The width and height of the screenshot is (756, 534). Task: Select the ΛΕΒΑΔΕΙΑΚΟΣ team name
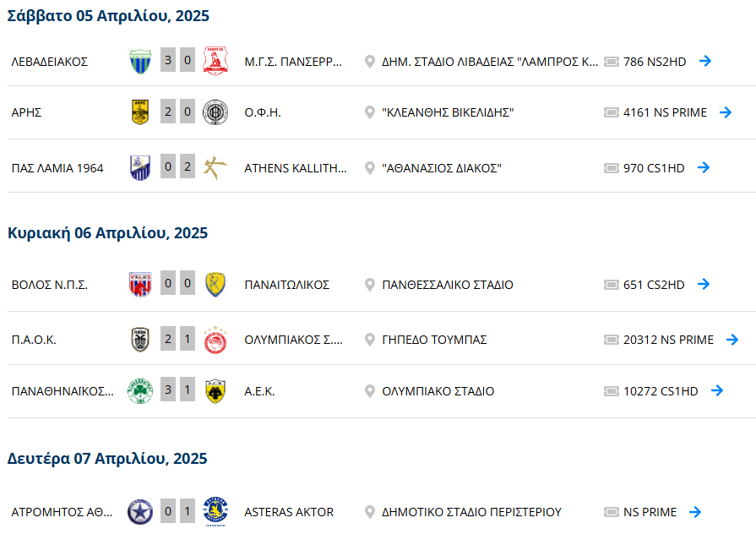(50, 62)
